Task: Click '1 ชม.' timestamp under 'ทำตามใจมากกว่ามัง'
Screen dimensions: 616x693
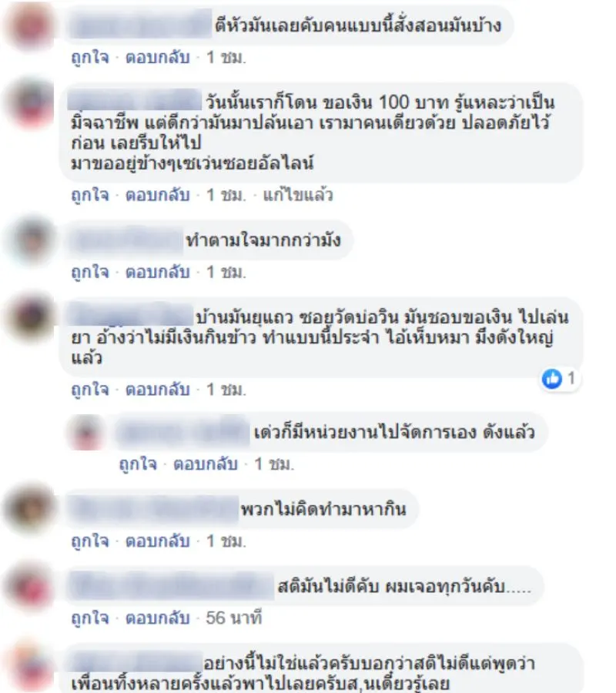Action: 226,272
